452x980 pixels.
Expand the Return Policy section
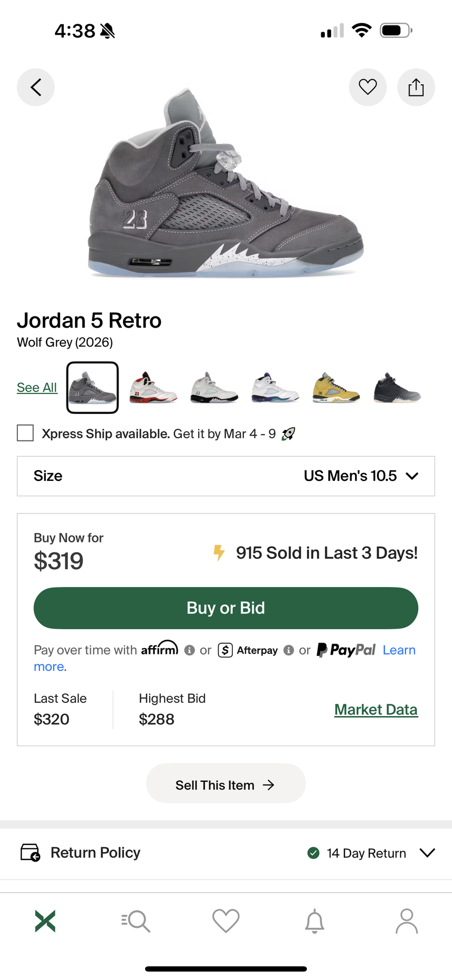(x=426, y=853)
